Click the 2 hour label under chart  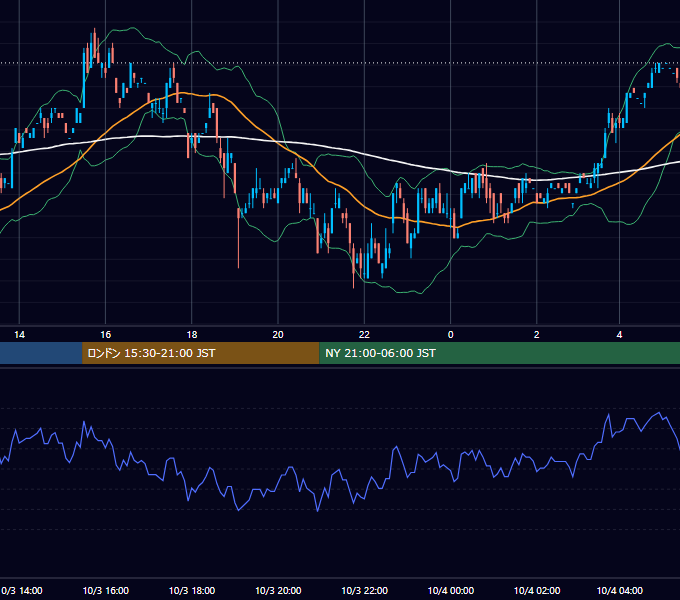pos(536,335)
